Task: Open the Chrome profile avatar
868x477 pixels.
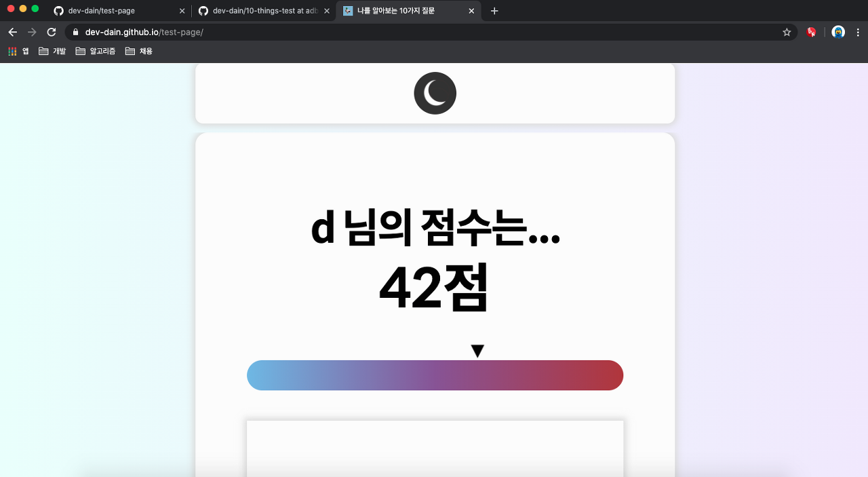Action: point(838,32)
